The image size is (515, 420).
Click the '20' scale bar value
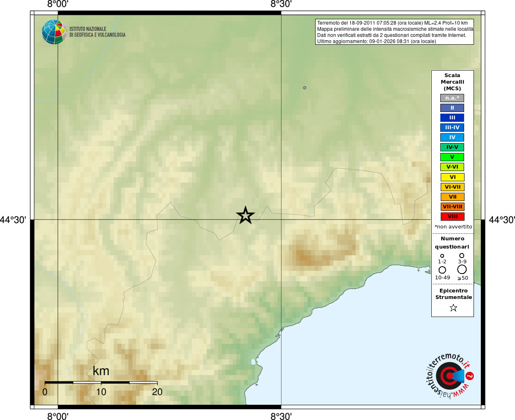point(157,392)
